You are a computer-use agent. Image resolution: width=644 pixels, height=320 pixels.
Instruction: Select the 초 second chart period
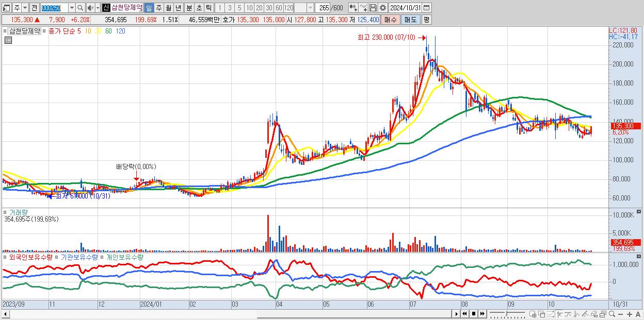(199, 8)
